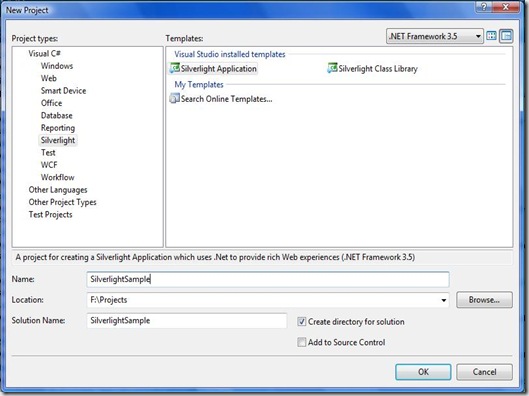Screen dimensions: 529x396
Task: Select Other Project Types node
Action: pos(62,202)
